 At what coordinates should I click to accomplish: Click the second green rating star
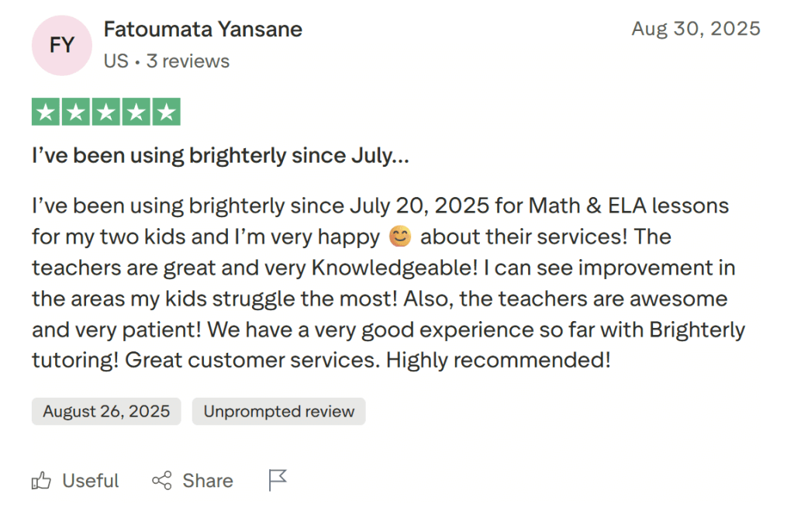coord(76,112)
